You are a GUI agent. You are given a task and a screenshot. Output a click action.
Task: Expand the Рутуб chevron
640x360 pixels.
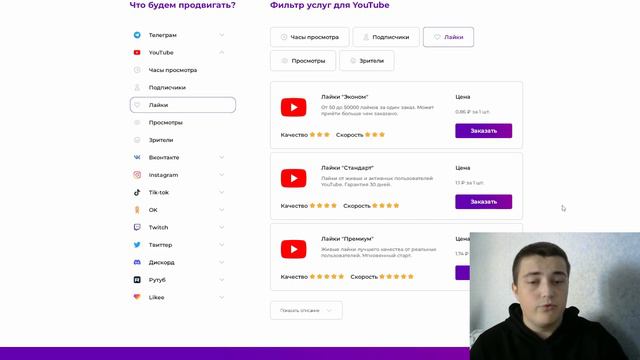pos(222,280)
